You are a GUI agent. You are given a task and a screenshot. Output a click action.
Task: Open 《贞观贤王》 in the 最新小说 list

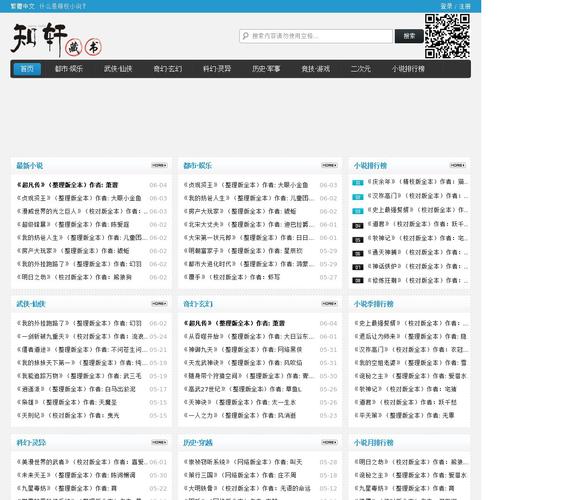pos(79,198)
